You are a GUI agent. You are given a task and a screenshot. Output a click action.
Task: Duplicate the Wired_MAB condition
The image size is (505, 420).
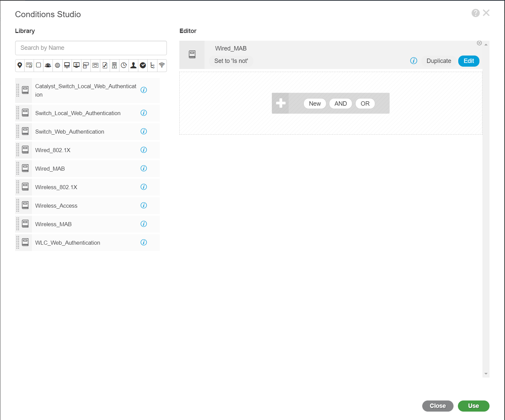(438, 61)
